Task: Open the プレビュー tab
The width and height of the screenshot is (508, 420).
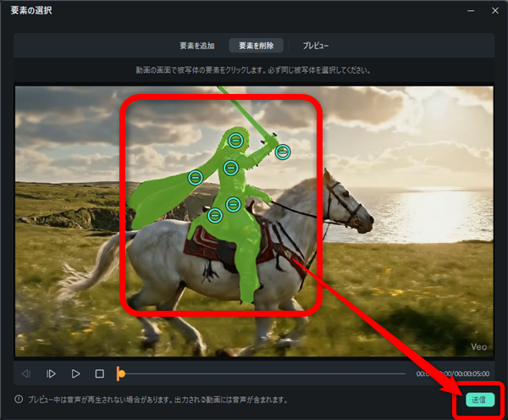Action: [x=315, y=45]
